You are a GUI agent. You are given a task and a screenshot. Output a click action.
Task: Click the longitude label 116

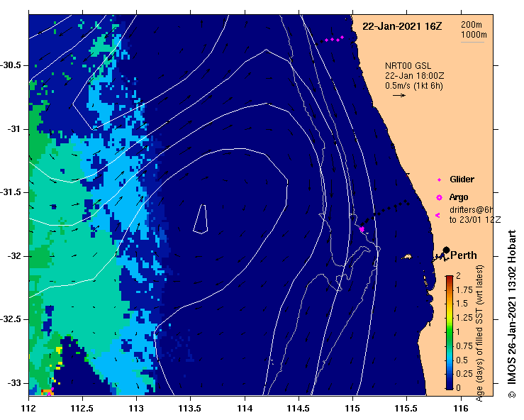point(461,409)
